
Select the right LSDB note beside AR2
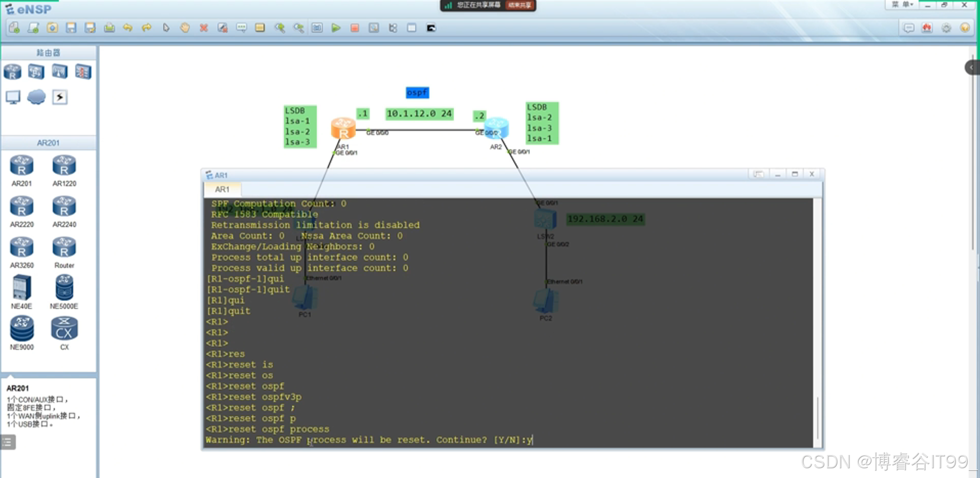(542, 123)
